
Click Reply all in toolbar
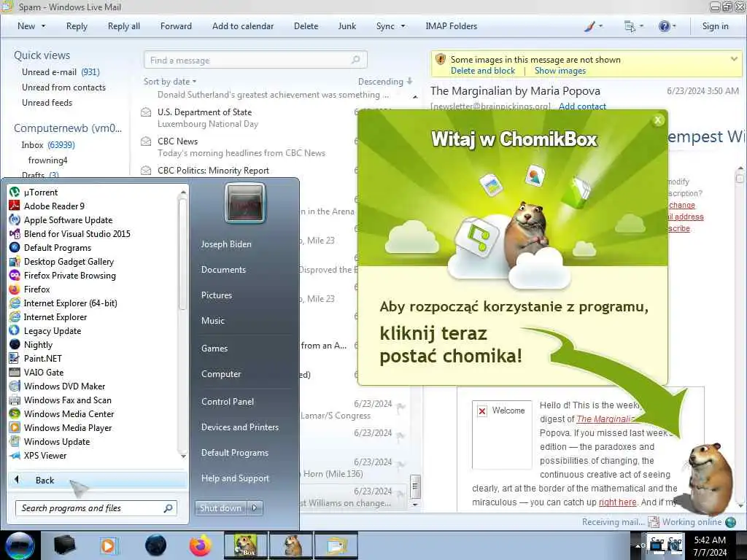tap(124, 26)
